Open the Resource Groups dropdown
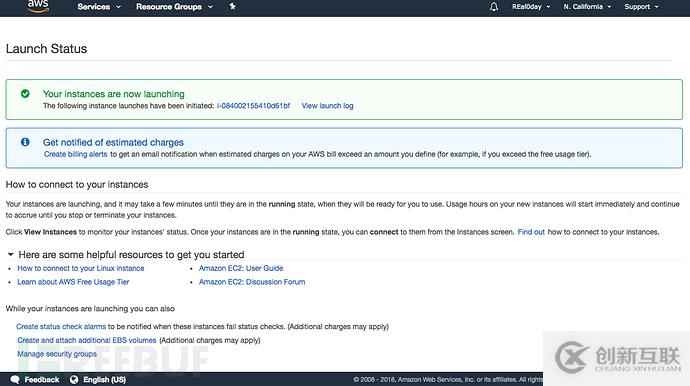The width and height of the screenshot is (690, 386). [174, 7]
